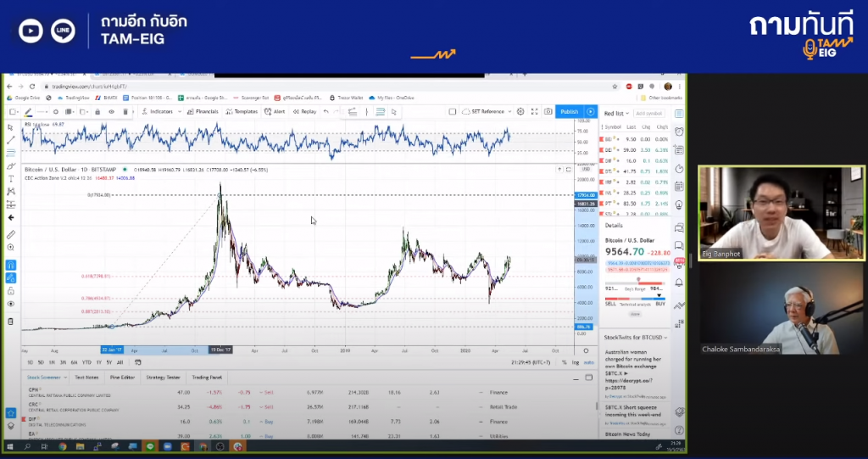Click the Replay button
This screenshot has height=459, width=868.
[304, 111]
